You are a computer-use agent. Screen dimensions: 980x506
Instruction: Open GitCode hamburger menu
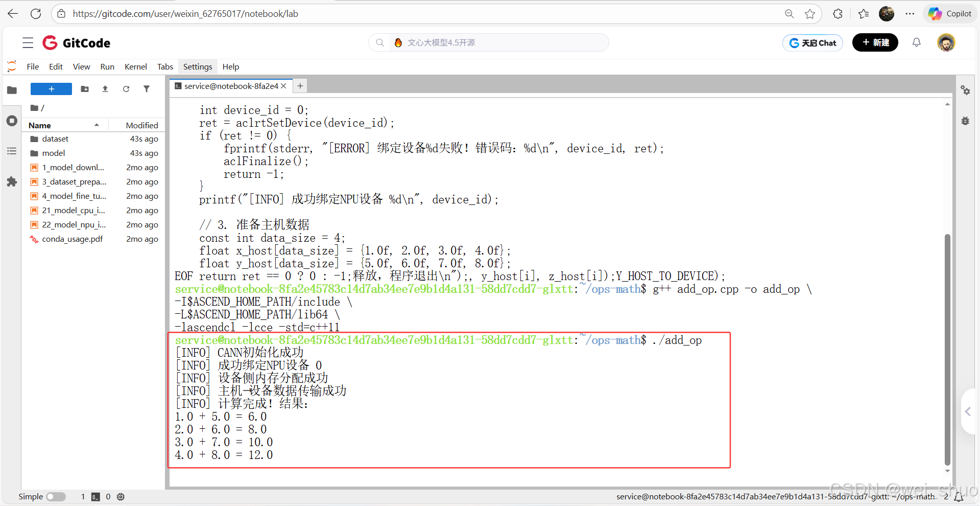click(28, 42)
